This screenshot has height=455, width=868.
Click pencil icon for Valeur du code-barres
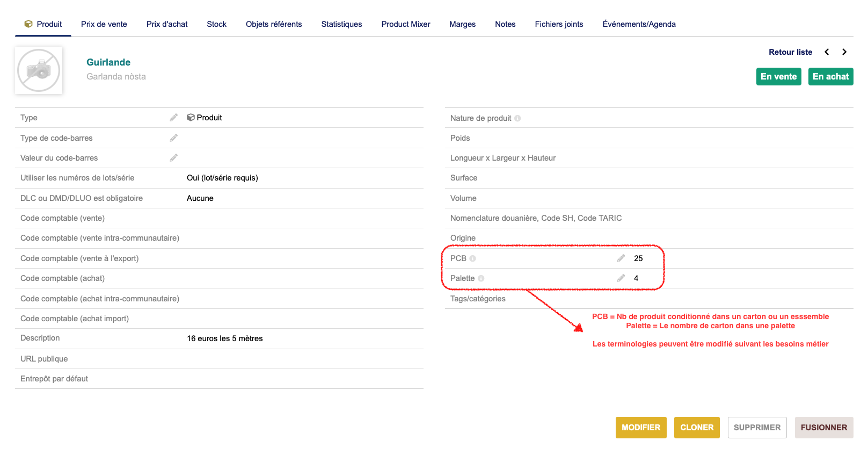click(x=174, y=158)
